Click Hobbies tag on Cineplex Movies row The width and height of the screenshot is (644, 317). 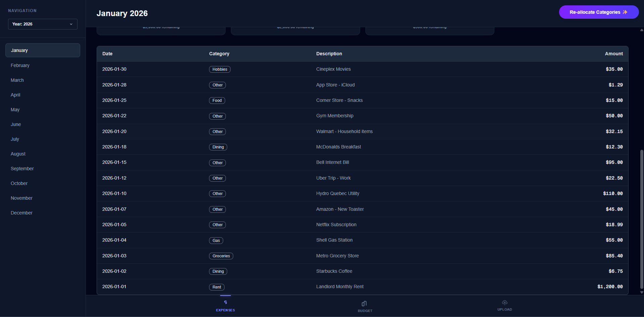pyautogui.click(x=220, y=69)
